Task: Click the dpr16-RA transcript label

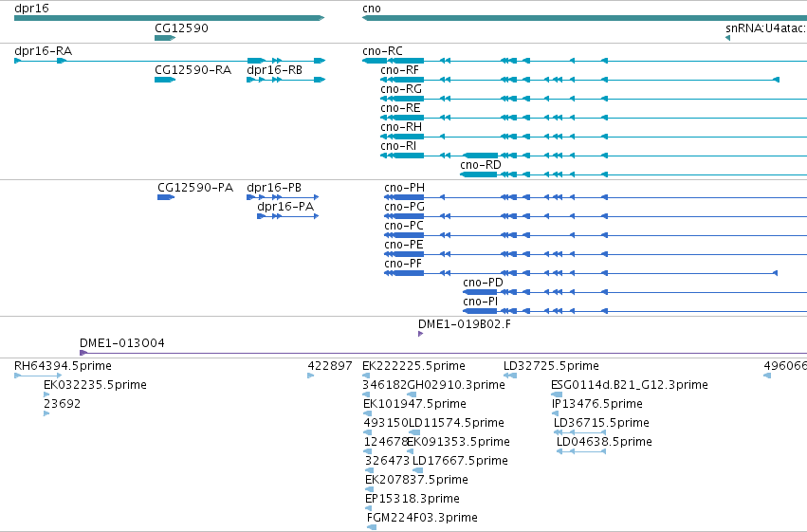Action: click(44, 51)
